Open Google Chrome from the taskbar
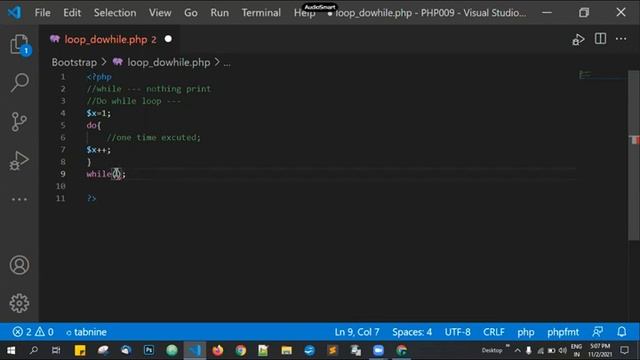The image size is (640, 360). pyautogui.click(x=241, y=350)
